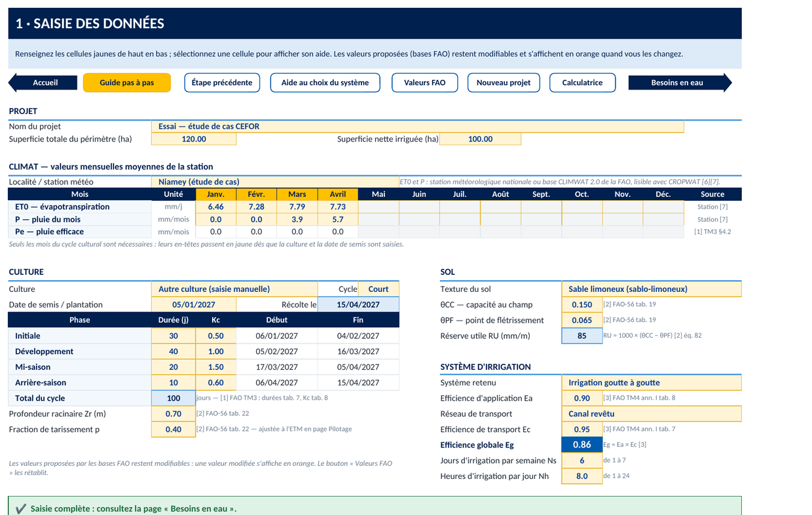Restore defaults with Valeurs FAO button
Viewport: 812px width, 515px height.
[x=424, y=82]
